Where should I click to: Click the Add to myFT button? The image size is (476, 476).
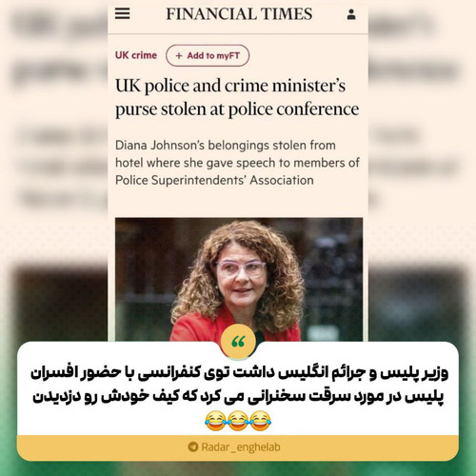[x=208, y=55]
